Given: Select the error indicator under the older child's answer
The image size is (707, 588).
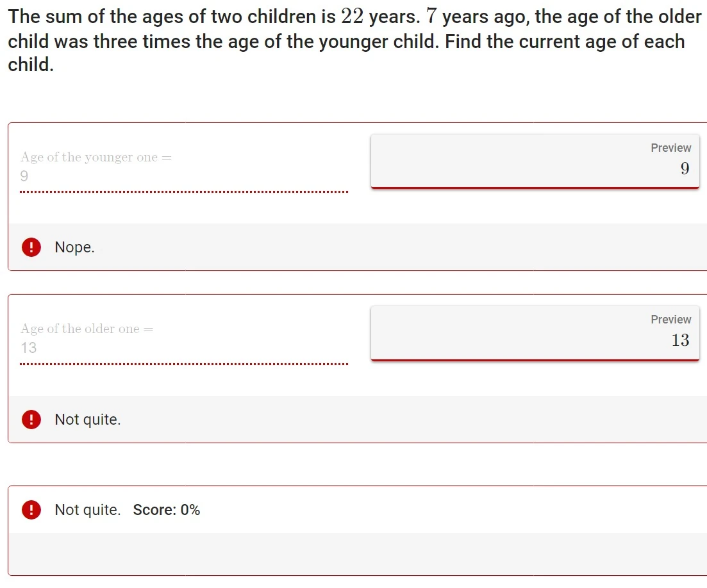Looking at the screenshot, I should coord(31,420).
